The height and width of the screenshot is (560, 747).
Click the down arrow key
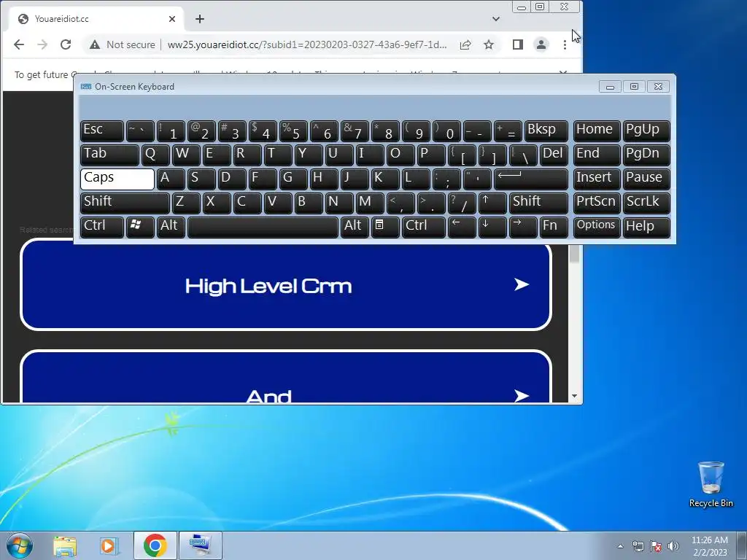492,227
